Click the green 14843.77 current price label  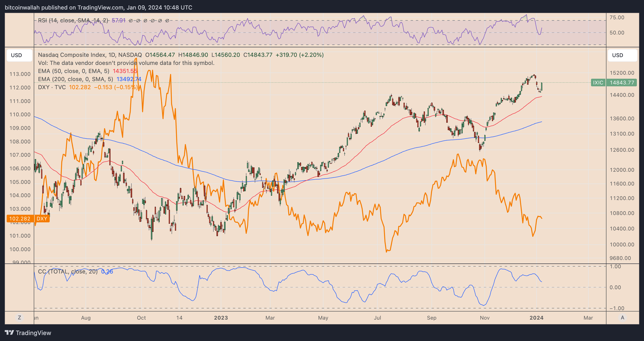tap(621, 83)
